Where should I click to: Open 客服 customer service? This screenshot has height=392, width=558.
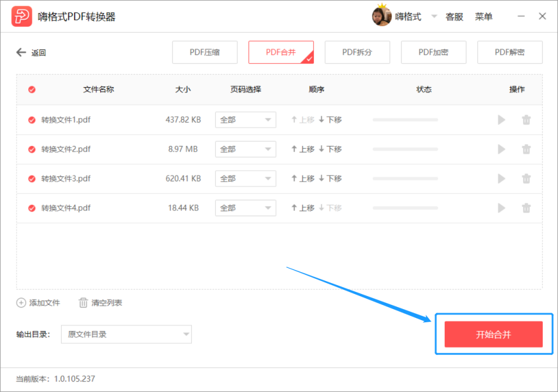point(454,17)
